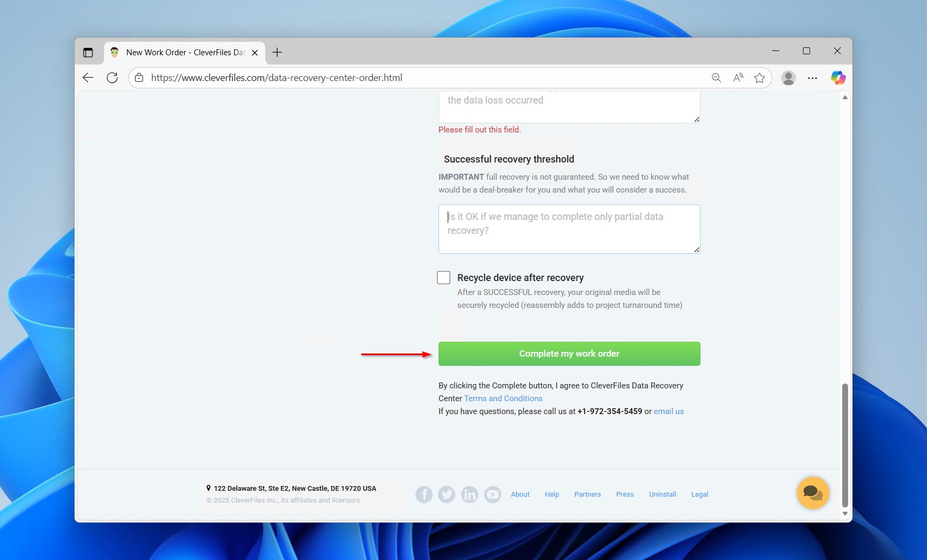
Task: Open a new browser tab
Action: [x=277, y=53]
